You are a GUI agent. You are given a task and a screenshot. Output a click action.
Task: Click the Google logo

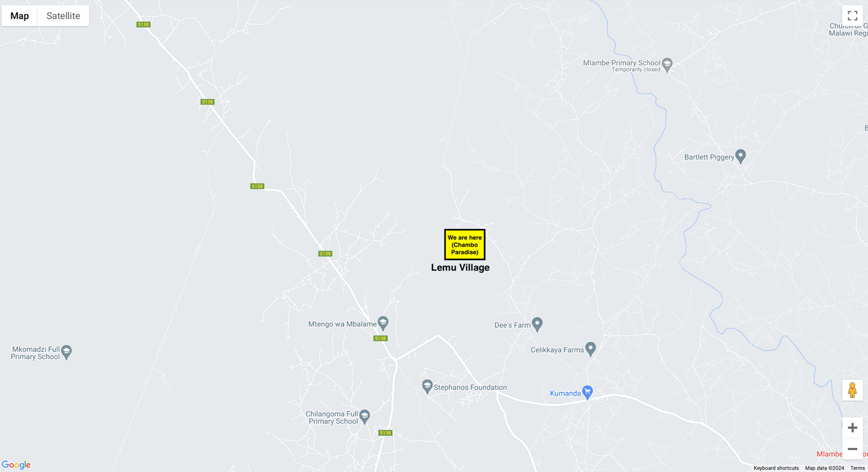(x=16, y=465)
